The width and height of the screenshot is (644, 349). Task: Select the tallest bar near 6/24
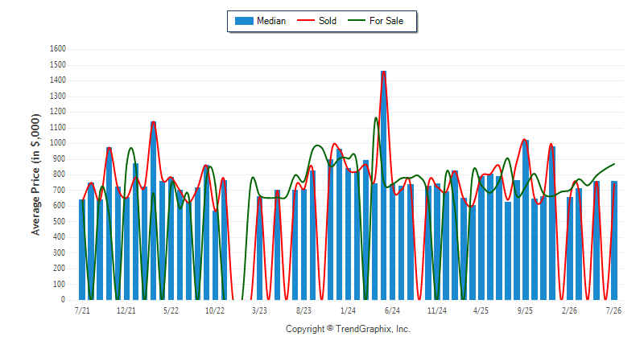384,186
